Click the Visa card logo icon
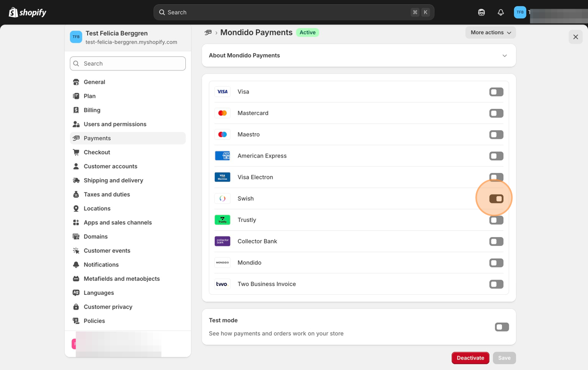 click(x=223, y=91)
